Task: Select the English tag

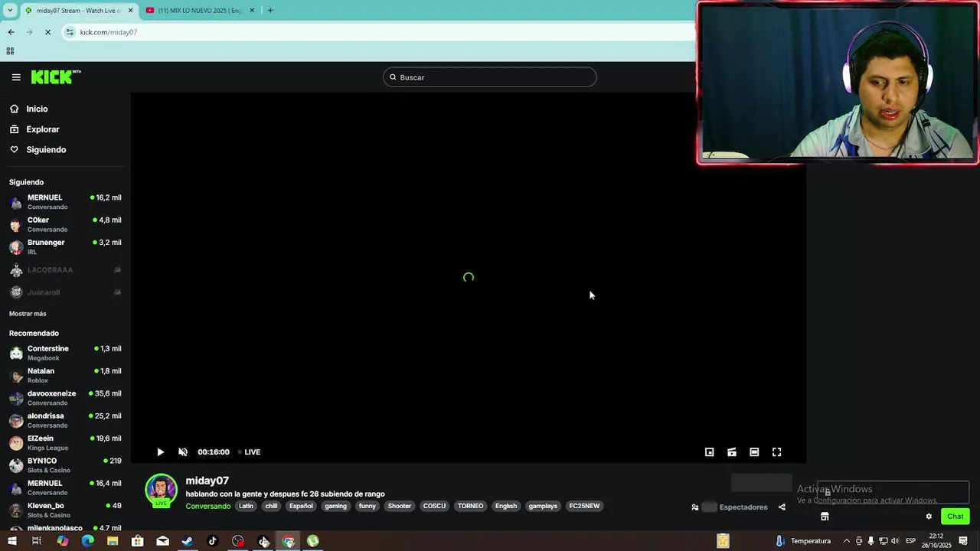Action: [x=506, y=506]
